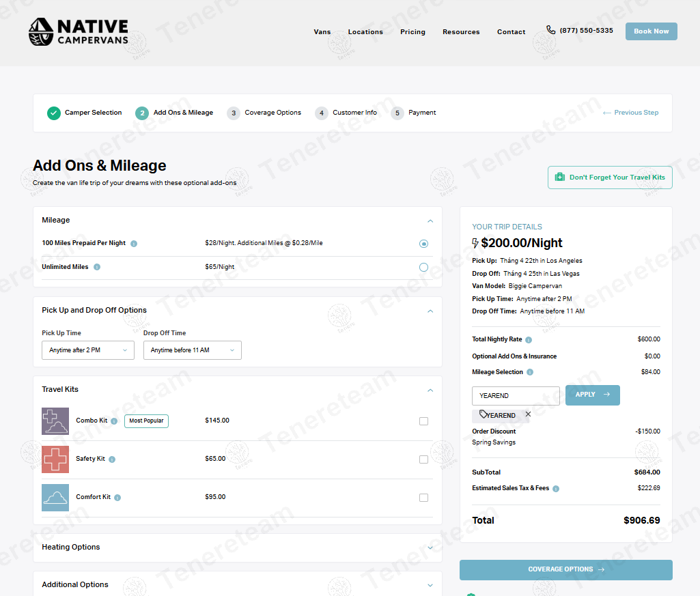Check the Combo Kit checkbox
The image size is (700, 596).
pyautogui.click(x=423, y=421)
